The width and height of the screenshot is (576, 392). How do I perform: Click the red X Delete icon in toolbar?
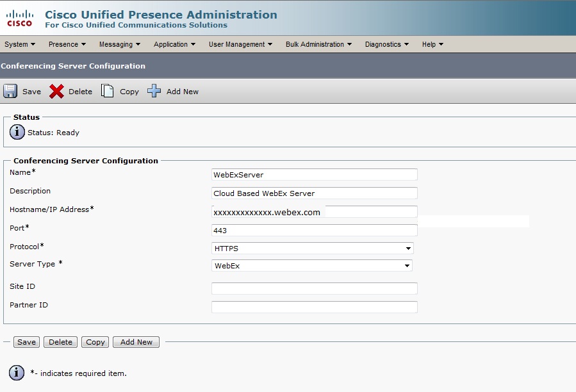pyautogui.click(x=56, y=91)
